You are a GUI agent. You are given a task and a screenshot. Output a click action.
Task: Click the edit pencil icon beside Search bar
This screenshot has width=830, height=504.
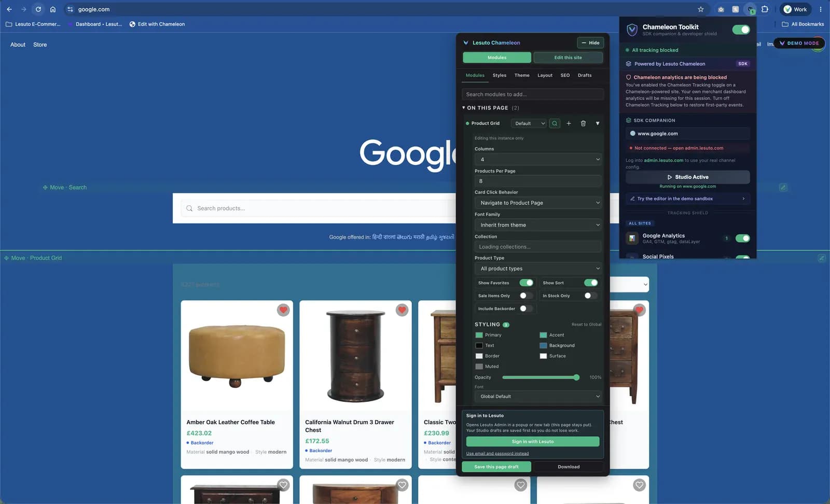tap(783, 187)
